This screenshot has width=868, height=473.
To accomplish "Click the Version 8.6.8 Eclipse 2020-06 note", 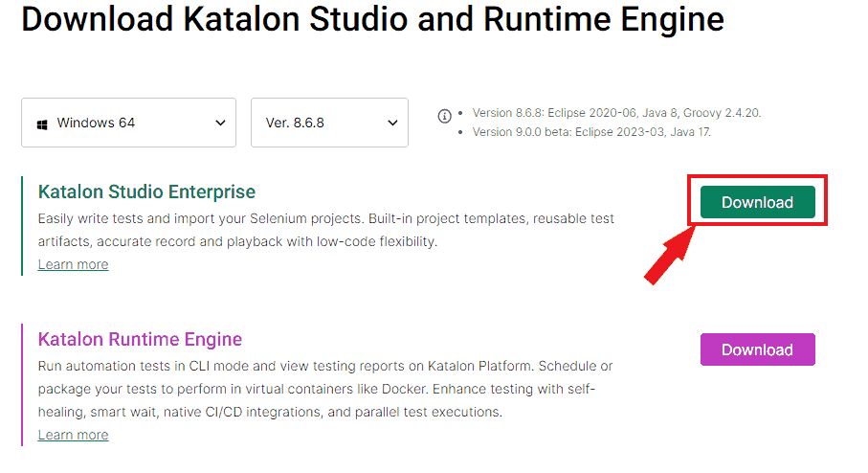I will pos(616,113).
